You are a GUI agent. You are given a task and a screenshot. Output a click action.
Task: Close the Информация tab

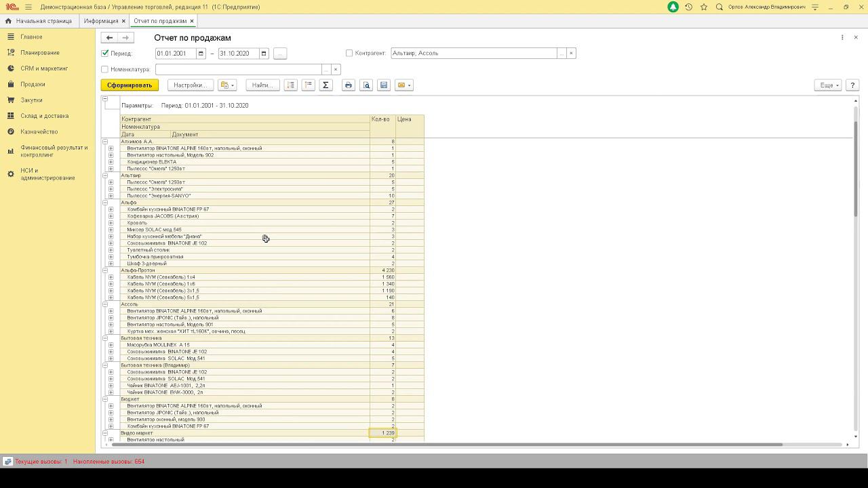tap(123, 21)
